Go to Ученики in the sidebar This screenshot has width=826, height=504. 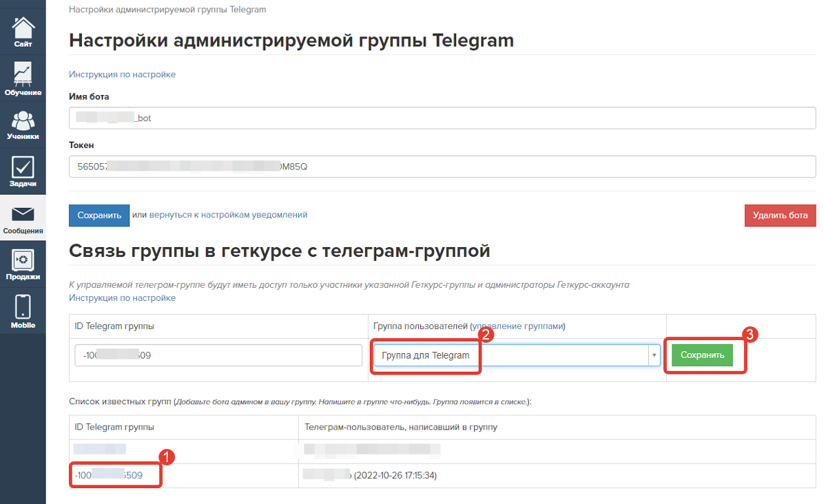23,125
